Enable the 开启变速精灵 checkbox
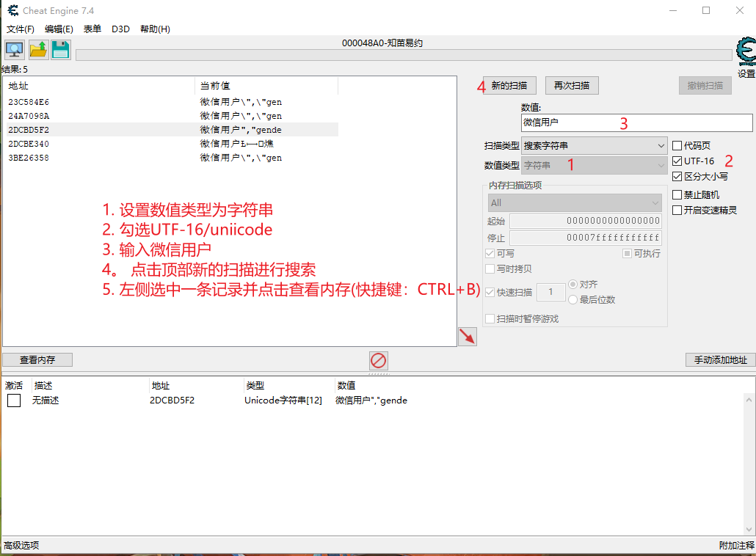The width and height of the screenshot is (756, 556). pyautogui.click(x=677, y=210)
